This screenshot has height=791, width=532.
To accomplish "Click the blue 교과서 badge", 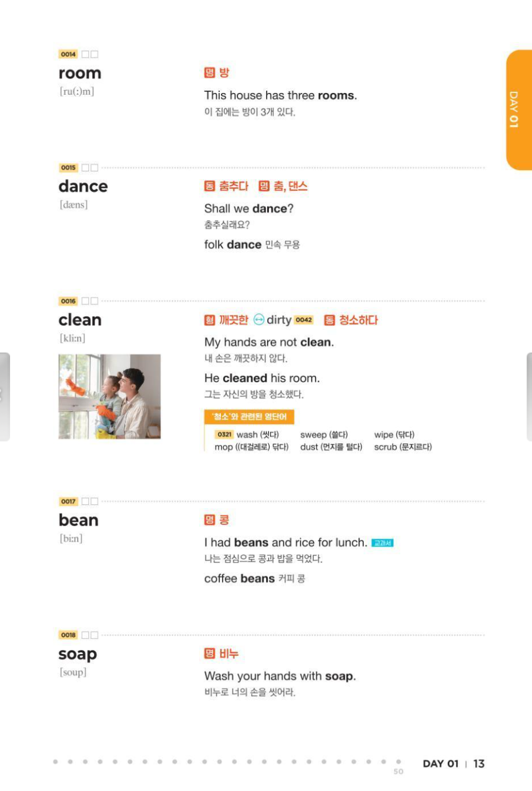I will (382, 543).
